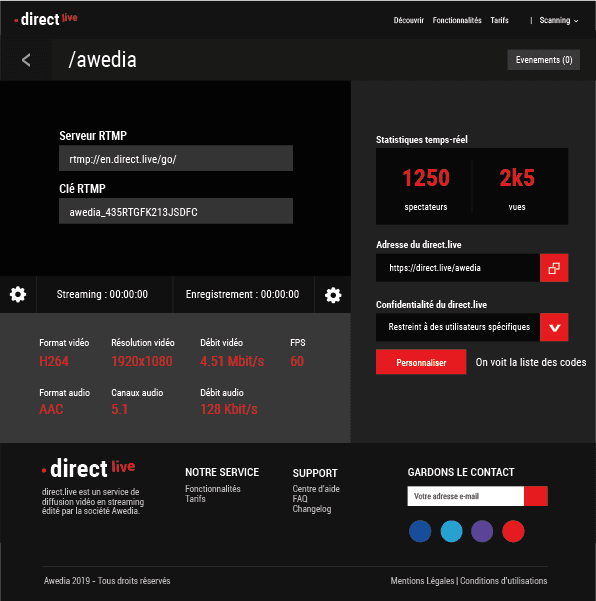Open the red social circle icon
The height and width of the screenshot is (601, 596).
tap(513, 531)
